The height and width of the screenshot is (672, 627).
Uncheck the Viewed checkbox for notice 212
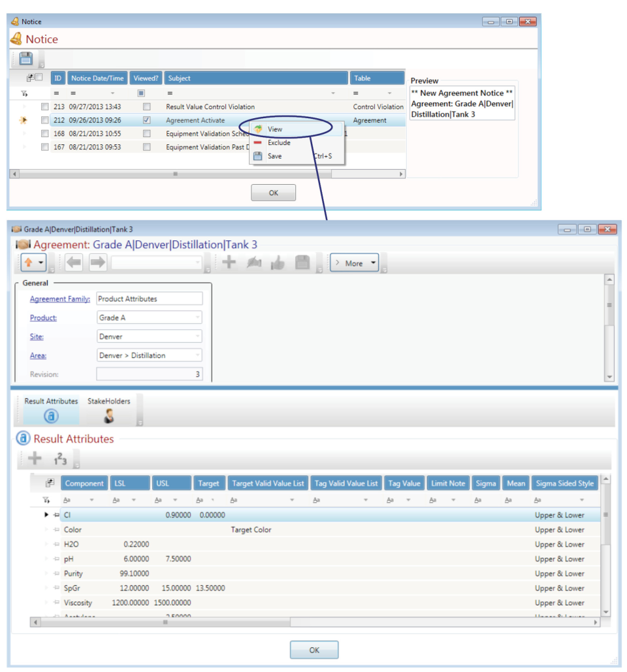(x=147, y=120)
